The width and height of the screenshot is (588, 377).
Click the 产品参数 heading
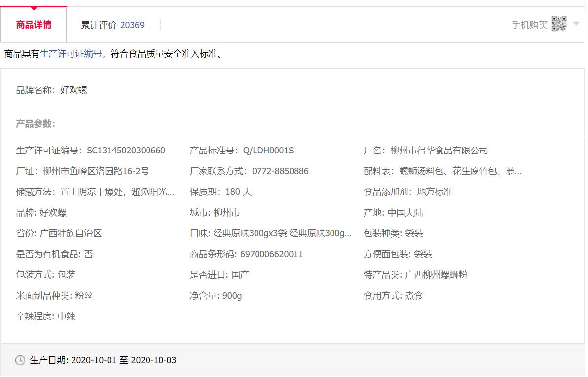[x=36, y=124]
